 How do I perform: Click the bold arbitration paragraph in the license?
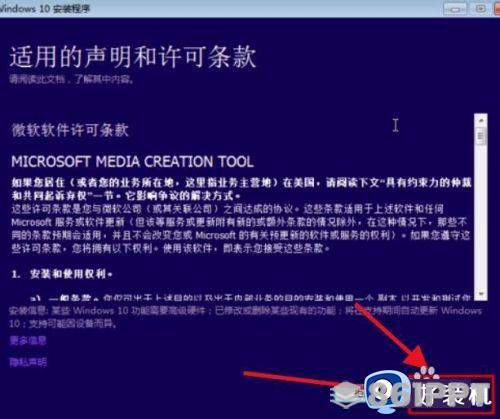(x=242, y=189)
